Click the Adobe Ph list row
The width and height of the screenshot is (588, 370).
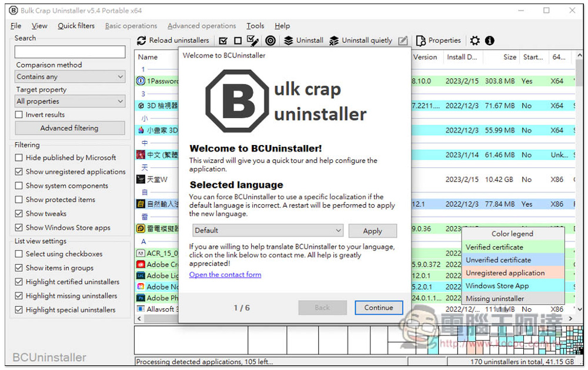[x=157, y=298]
